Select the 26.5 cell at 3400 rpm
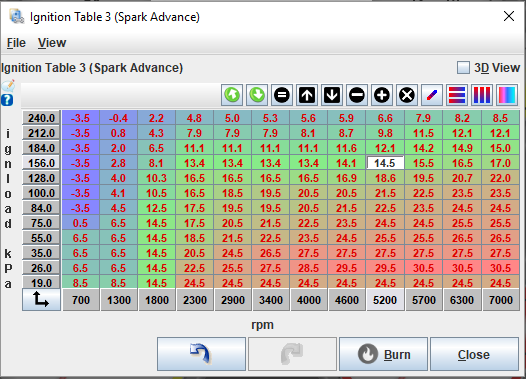 (x=271, y=253)
